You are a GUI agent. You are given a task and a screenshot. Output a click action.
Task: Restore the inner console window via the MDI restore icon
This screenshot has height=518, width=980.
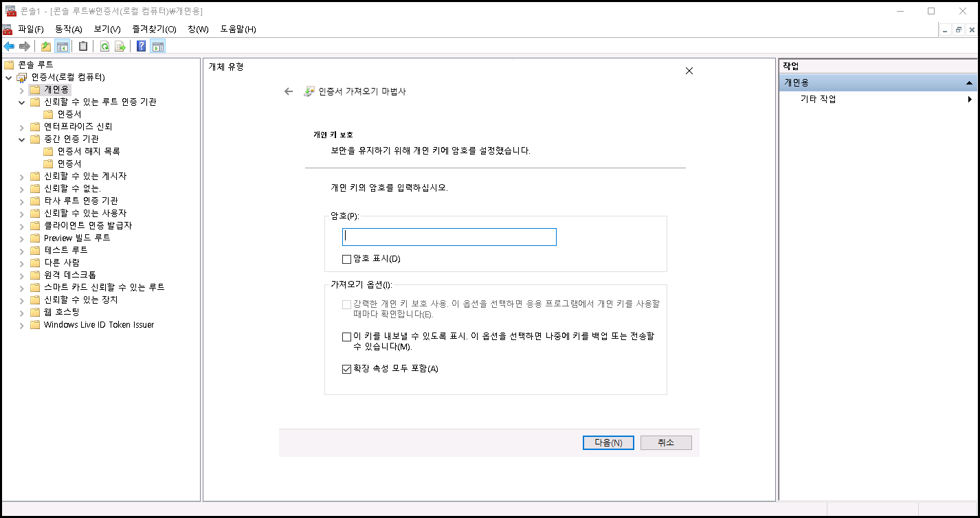pos(958,30)
